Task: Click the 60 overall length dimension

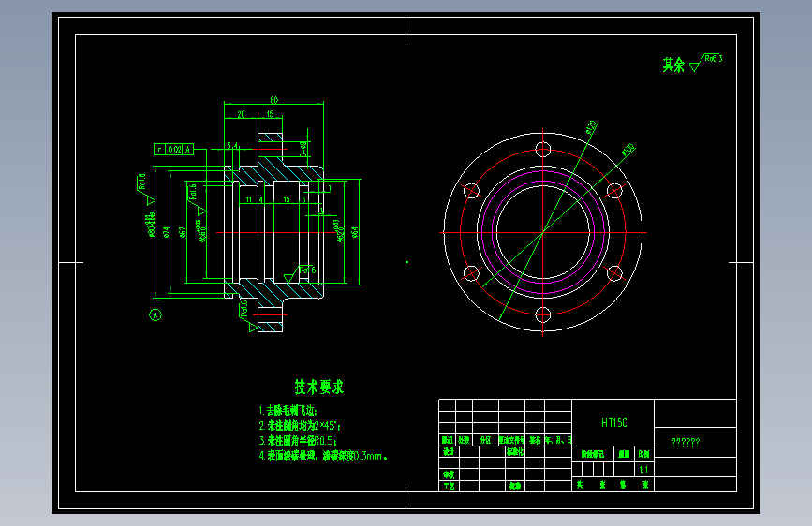Action: 274,100
